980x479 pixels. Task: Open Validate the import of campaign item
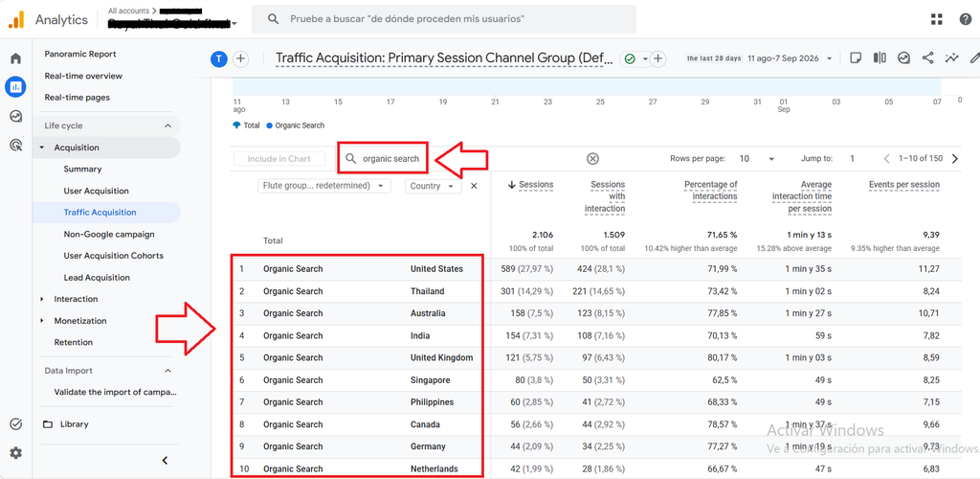116,393
